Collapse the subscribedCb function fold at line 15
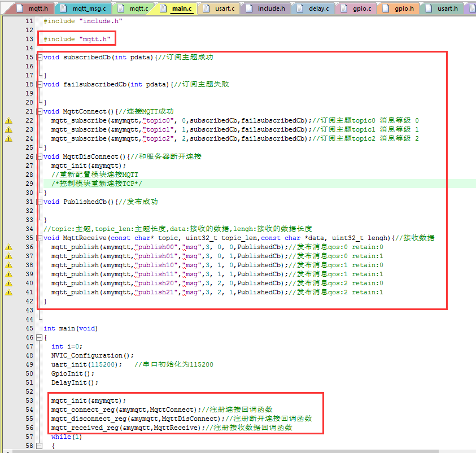Image resolution: width=476 pixels, height=453 pixels. 40,57
